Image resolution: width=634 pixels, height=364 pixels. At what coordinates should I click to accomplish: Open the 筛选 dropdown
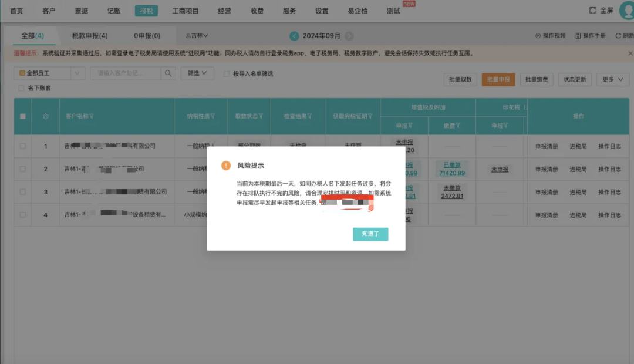click(x=197, y=73)
